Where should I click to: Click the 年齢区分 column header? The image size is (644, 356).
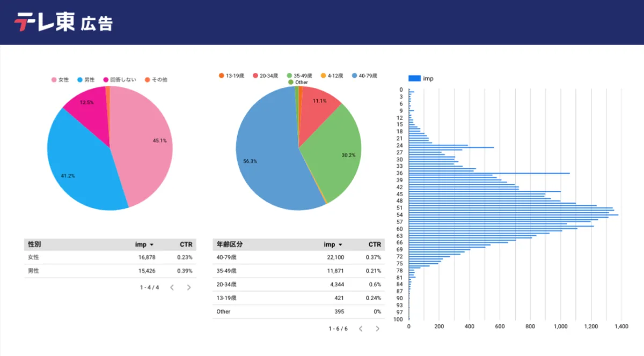(229, 244)
